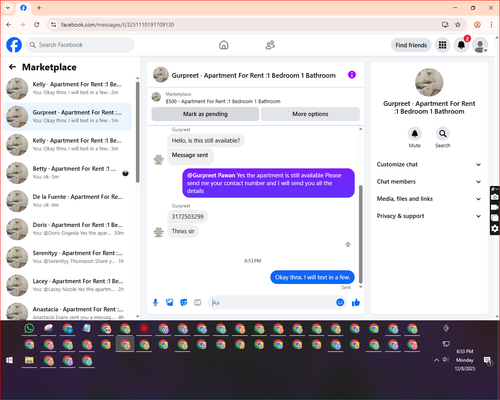Open Serenityy - Apartment For Rent conversation
500x400 pixels.
[x=68, y=257]
